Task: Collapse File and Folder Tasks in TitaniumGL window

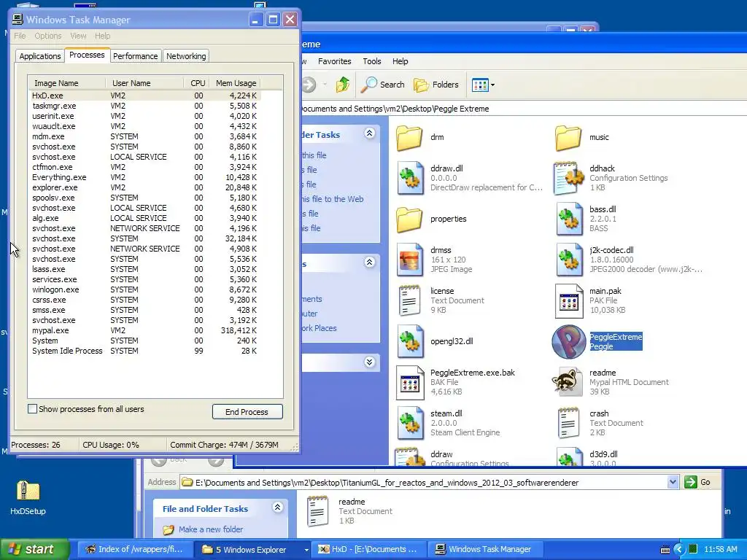Action: (x=277, y=507)
